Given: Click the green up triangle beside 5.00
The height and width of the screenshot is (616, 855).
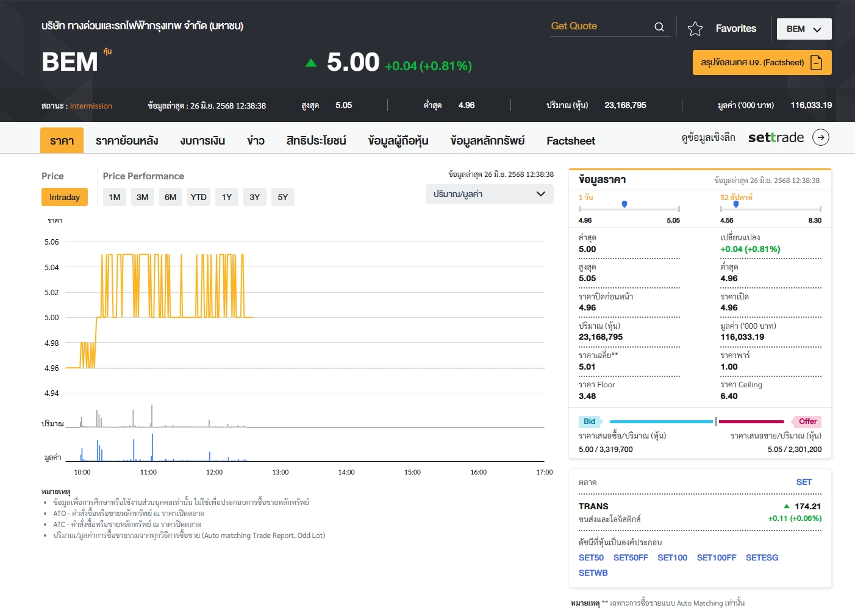Looking at the screenshot, I should [x=311, y=63].
